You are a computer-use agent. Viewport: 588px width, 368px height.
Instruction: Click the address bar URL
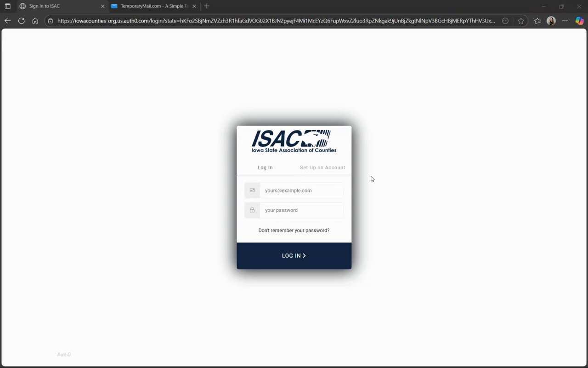tap(276, 21)
